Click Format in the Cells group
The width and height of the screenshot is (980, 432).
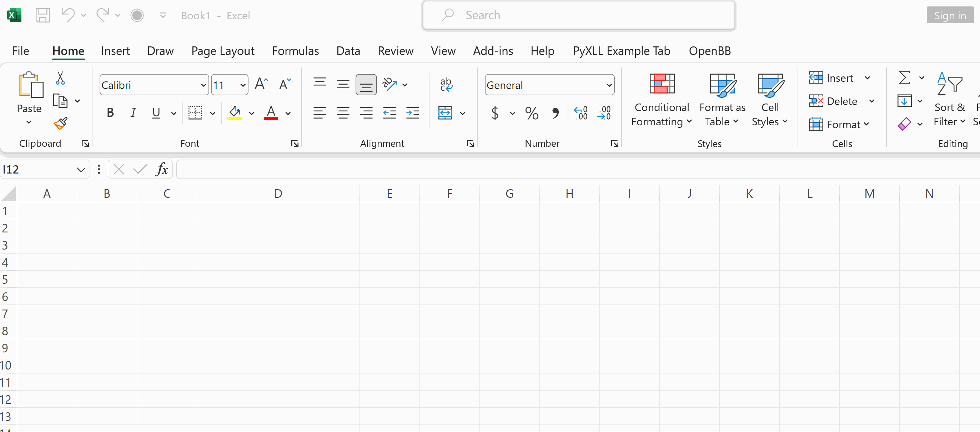point(839,124)
